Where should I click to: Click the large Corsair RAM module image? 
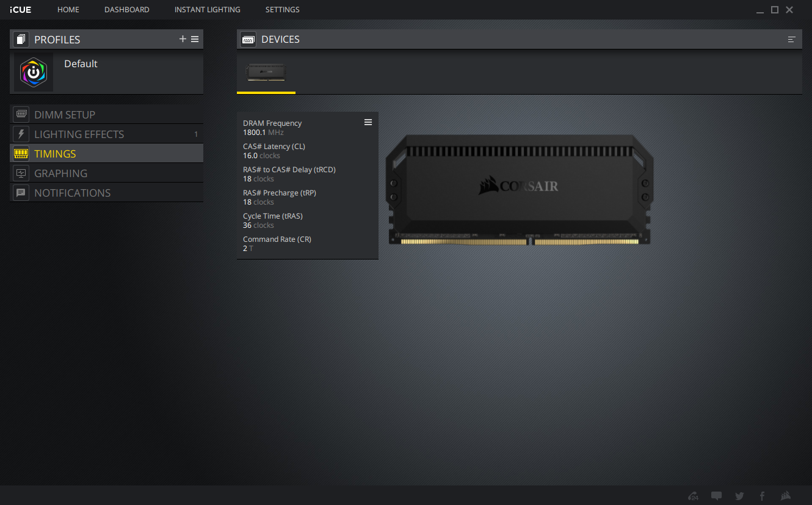pos(520,190)
